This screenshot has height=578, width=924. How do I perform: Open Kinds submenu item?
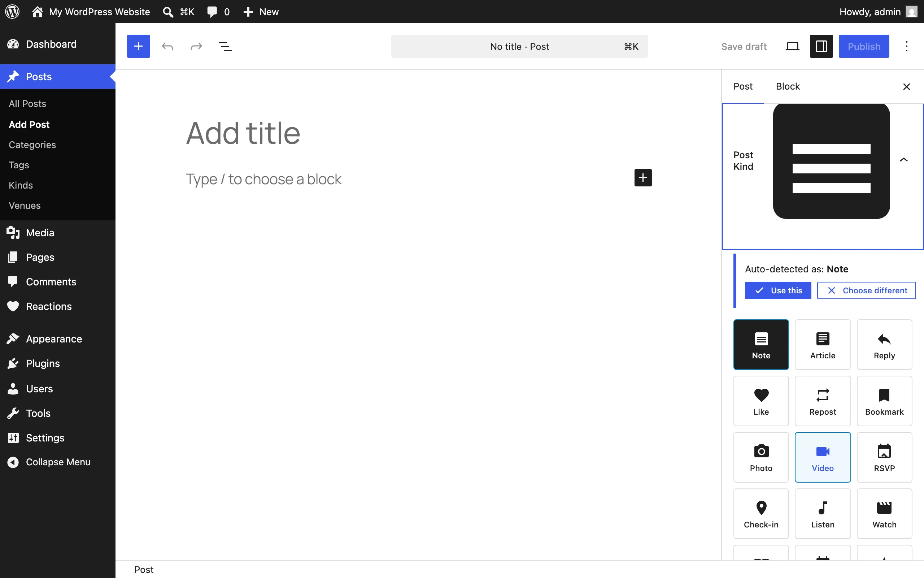point(21,185)
